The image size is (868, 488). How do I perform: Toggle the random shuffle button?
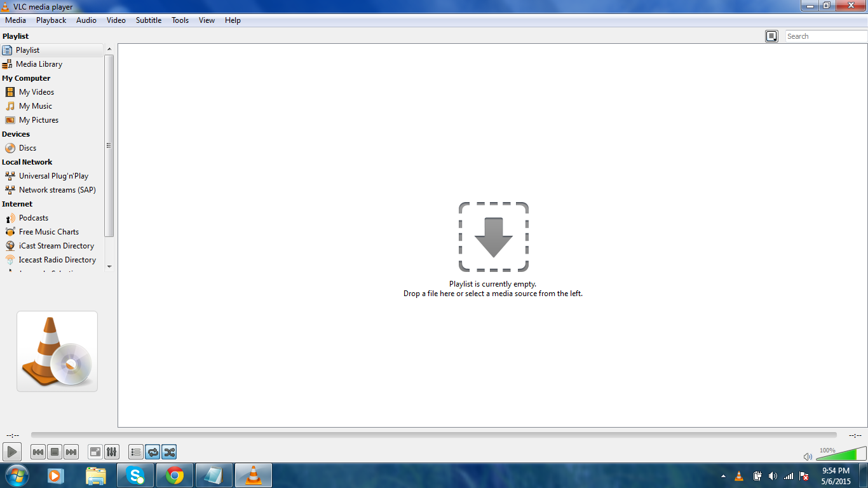point(169,452)
